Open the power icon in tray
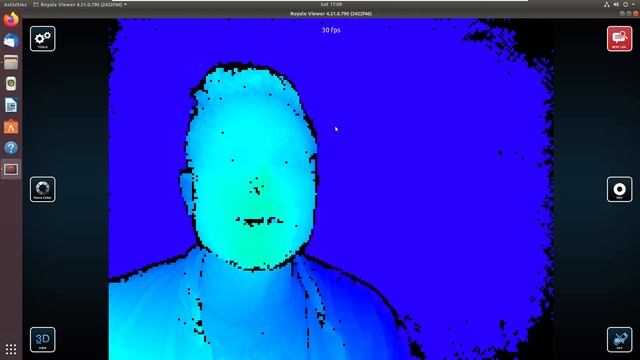 pyautogui.click(x=625, y=4)
